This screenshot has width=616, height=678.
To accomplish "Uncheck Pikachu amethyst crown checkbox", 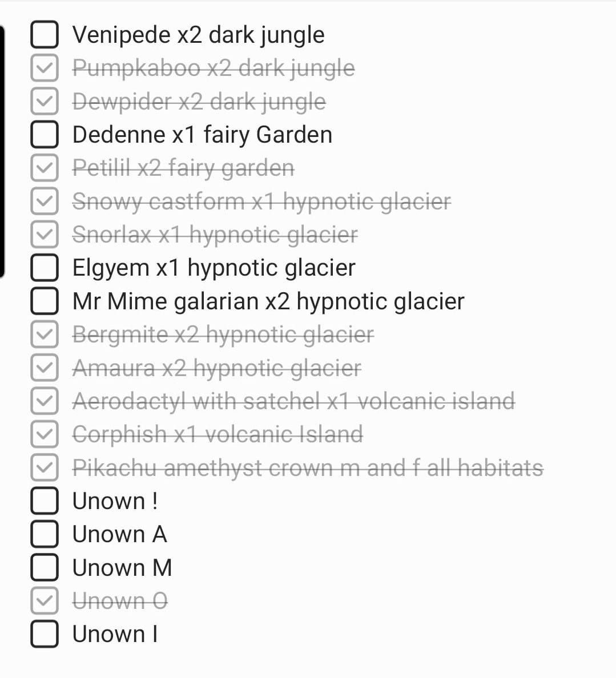I will [x=44, y=467].
